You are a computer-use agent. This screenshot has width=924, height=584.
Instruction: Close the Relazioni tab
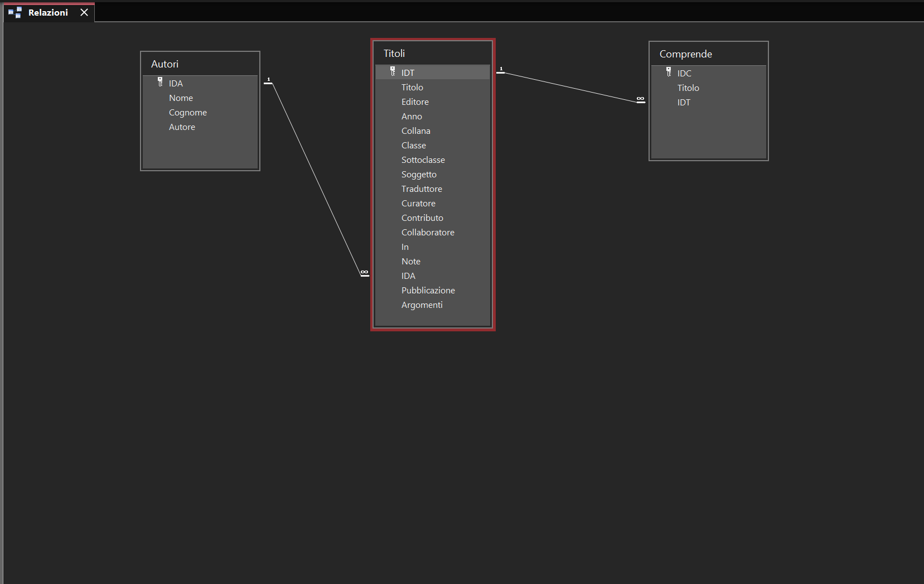[84, 12]
